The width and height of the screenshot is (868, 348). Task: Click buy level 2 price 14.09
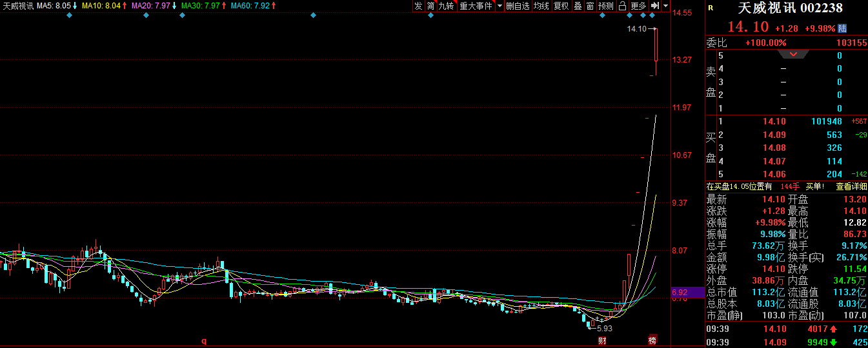[774, 135]
